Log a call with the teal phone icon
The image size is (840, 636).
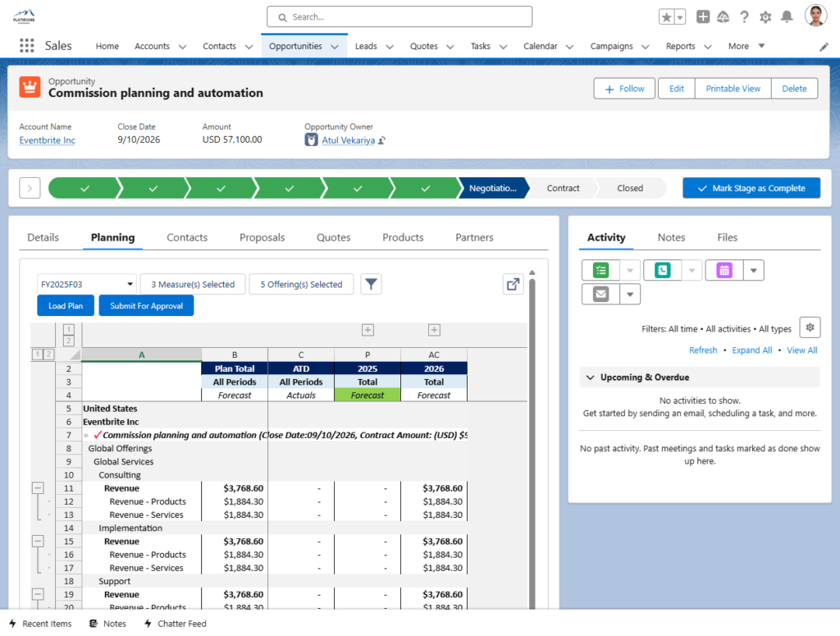click(x=662, y=270)
